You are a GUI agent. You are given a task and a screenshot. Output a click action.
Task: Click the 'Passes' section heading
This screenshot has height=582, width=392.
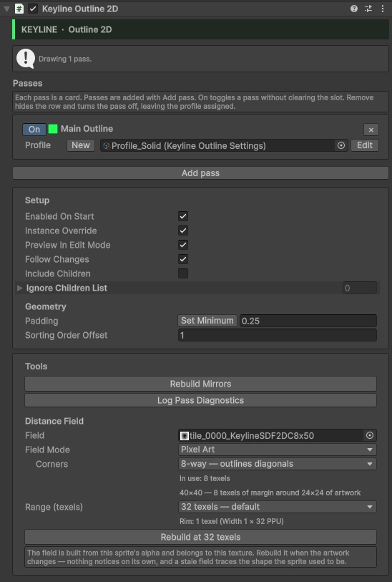pos(27,83)
